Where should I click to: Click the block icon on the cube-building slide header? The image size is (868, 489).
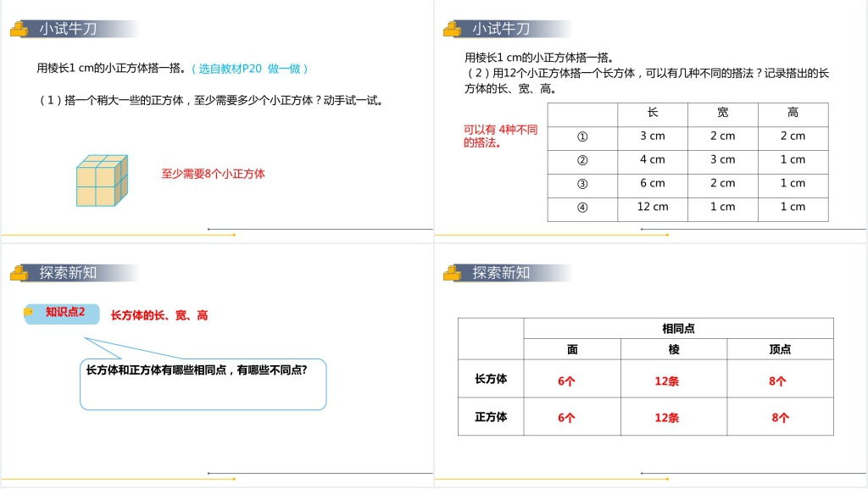tap(19, 30)
